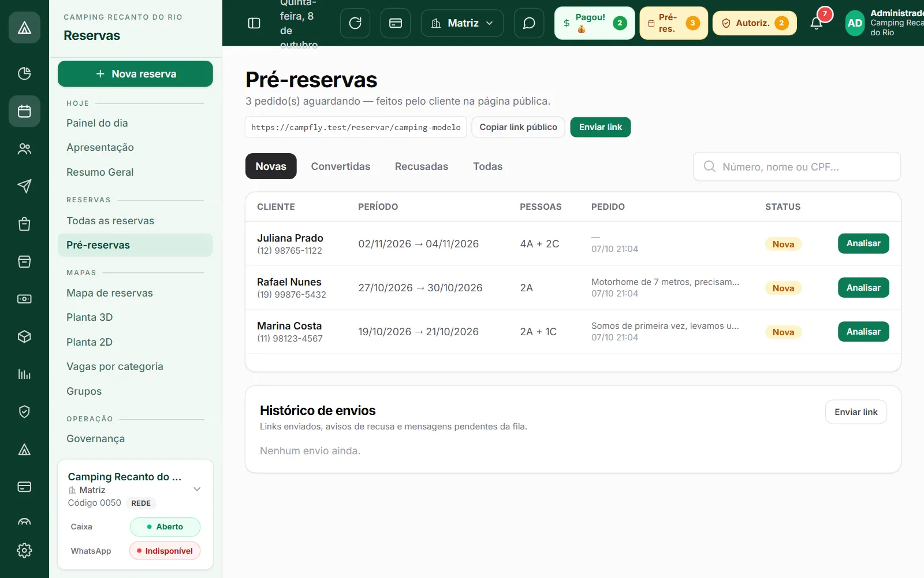Expand the Camping Recanto do Rio card chevron
Viewport: 924px width, 578px height.
point(197,489)
